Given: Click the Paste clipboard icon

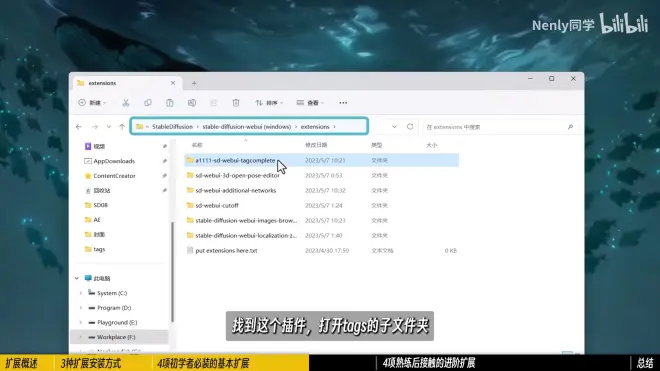Looking at the screenshot, I should [x=170, y=103].
